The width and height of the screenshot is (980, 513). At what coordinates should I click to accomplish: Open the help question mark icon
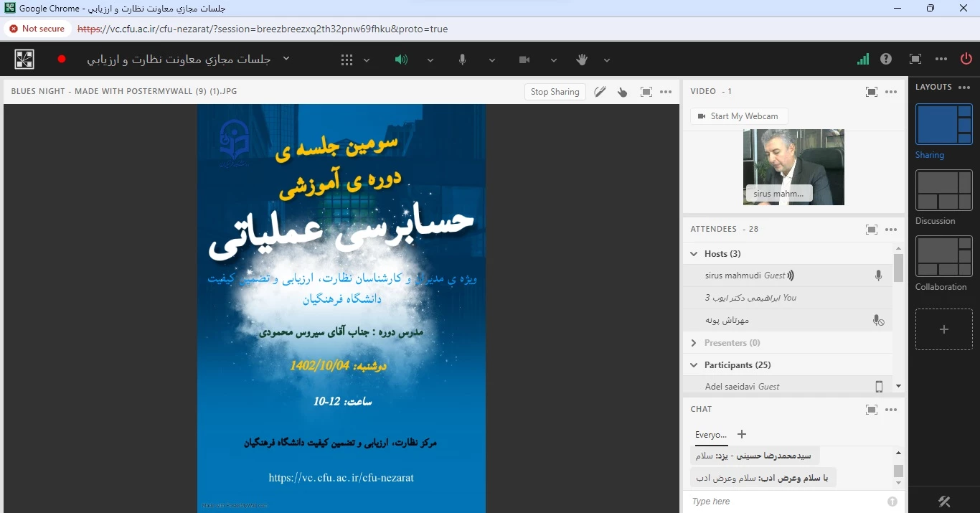click(886, 59)
